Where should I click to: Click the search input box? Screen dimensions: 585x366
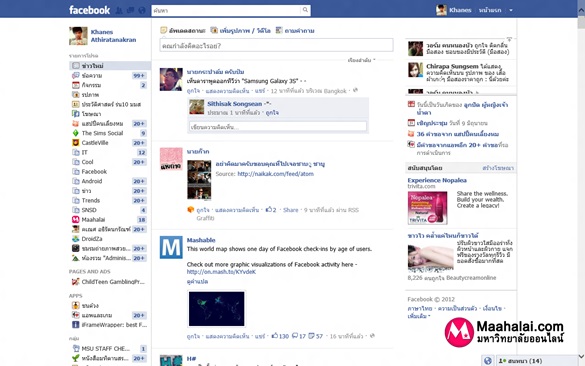[x=226, y=10]
